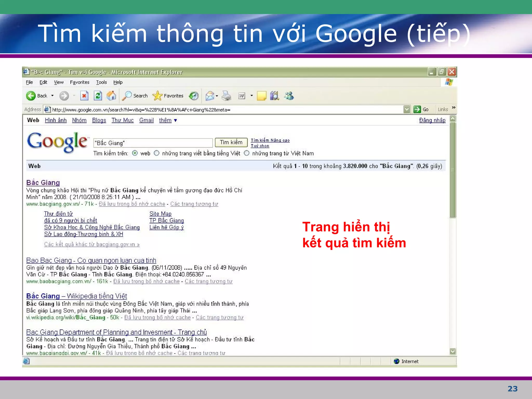Stop page loading with the red X icon
This screenshot has height=399, width=532.
click(x=84, y=96)
